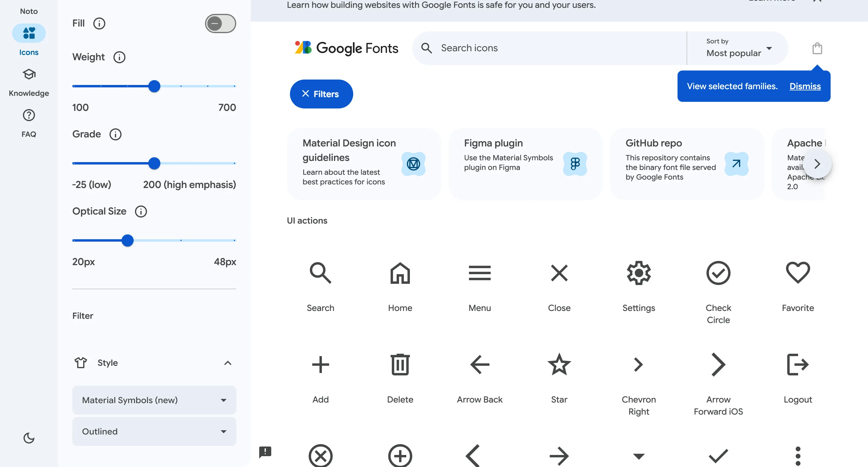Click View selected families text
This screenshot has width=868, height=467.
point(732,86)
